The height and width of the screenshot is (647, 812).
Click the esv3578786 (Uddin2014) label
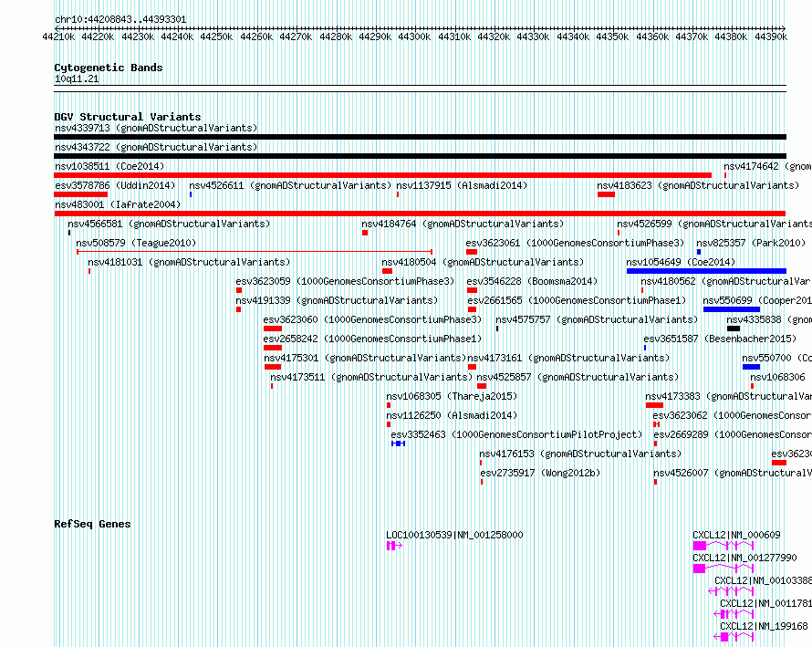point(115,185)
